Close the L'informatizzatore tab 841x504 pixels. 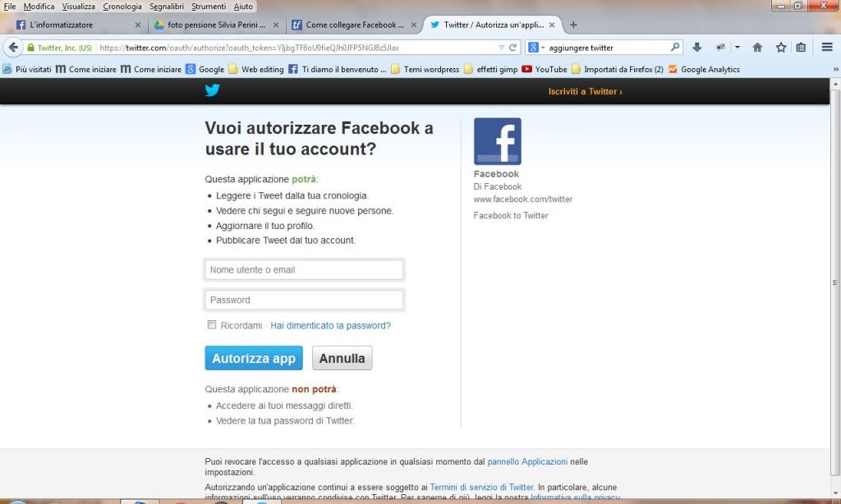click(x=138, y=25)
